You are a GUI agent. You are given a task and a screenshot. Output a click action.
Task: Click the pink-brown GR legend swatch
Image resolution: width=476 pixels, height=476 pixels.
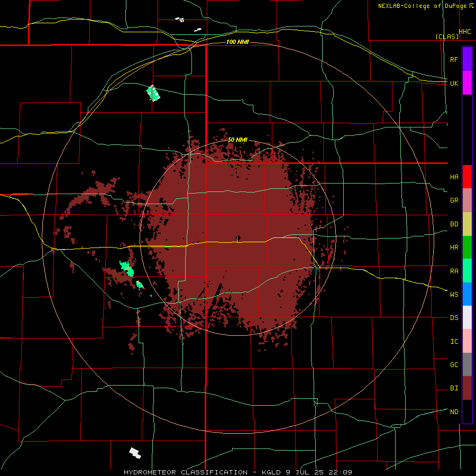(467, 200)
